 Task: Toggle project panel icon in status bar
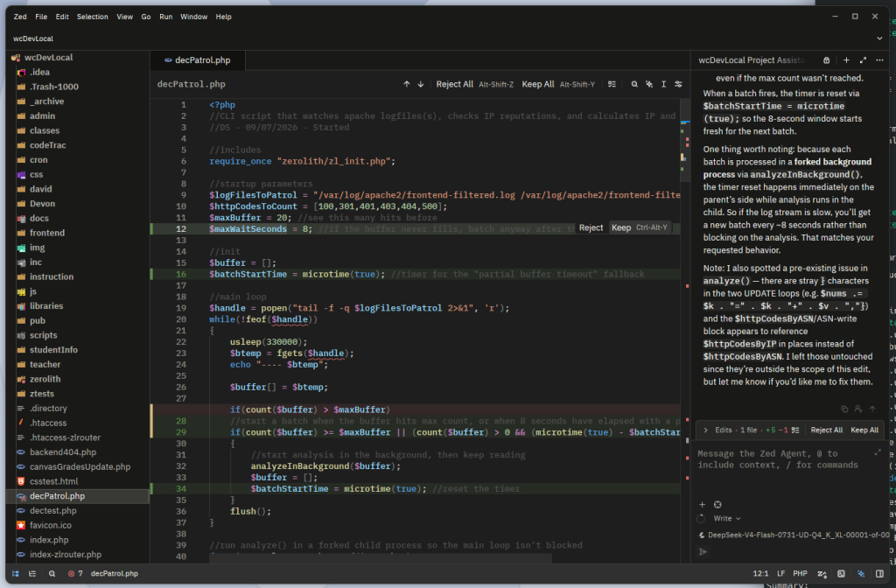[x=16, y=574]
